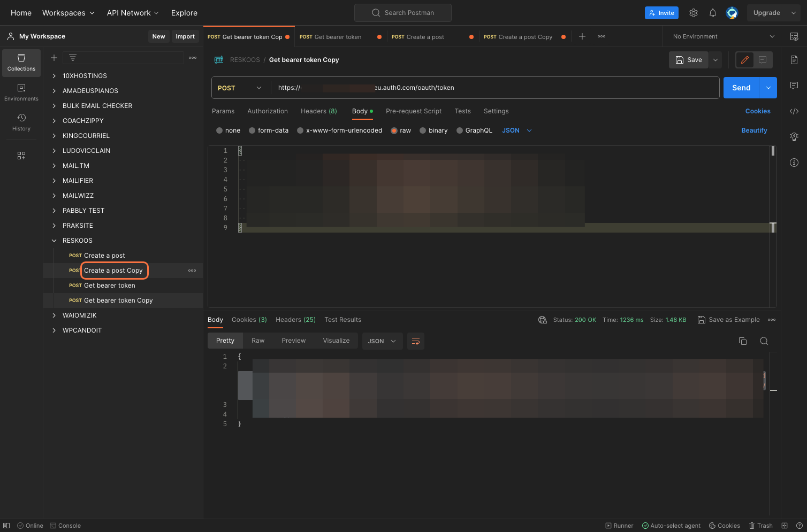Send the request

click(x=742, y=88)
